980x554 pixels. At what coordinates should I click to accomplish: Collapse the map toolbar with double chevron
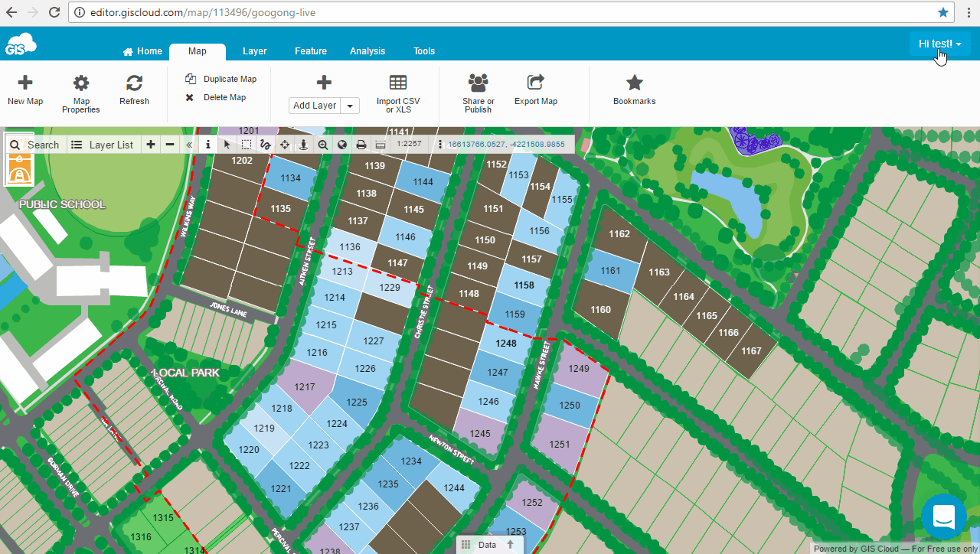coord(189,145)
